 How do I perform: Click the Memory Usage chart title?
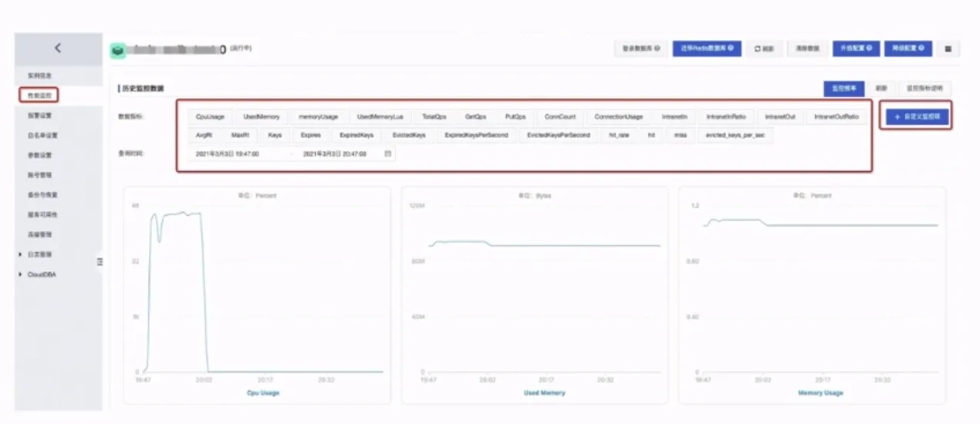tap(820, 392)
